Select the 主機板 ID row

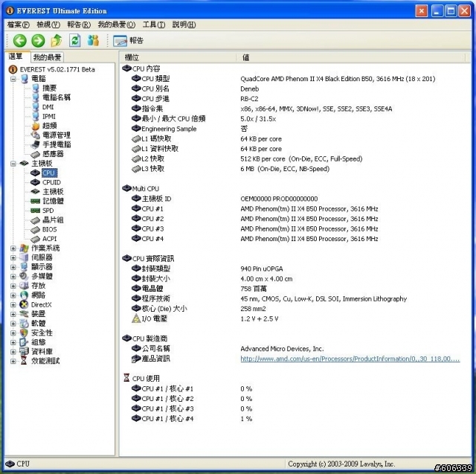click(x=295, y=199)
